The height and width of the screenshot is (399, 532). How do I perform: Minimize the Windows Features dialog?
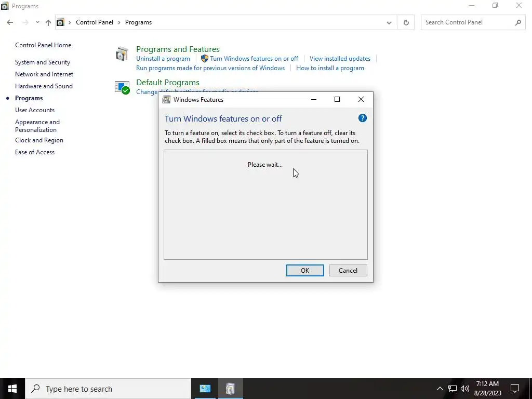coord(314,99)
